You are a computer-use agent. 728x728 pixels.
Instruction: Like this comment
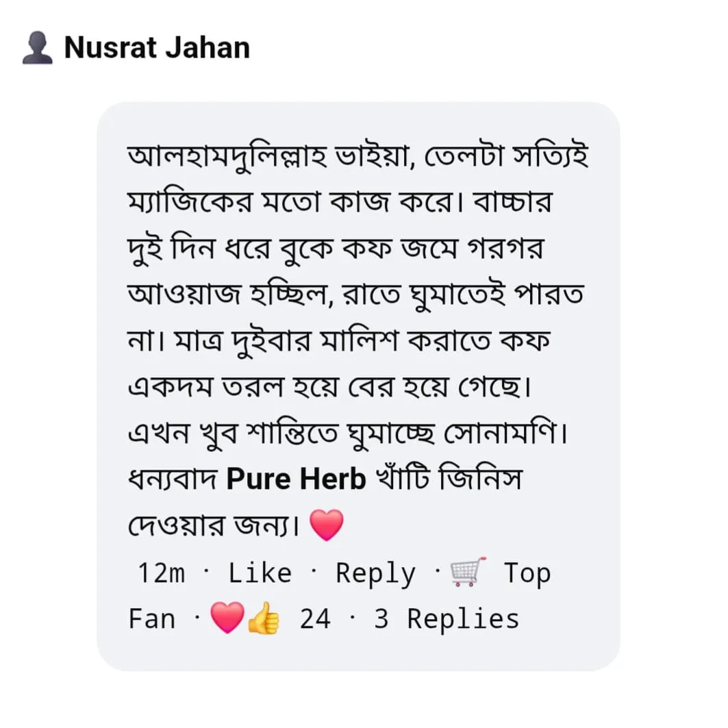(x=260, y=573)
